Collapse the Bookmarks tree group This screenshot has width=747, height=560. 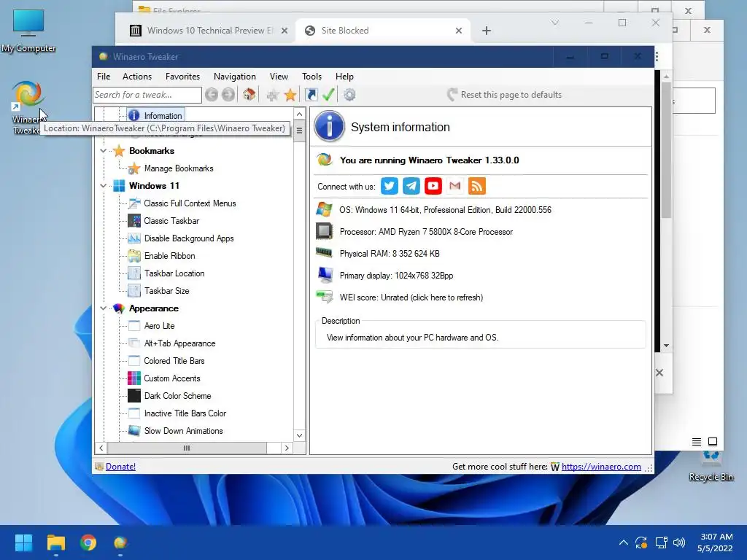click(x=104, y=150)
